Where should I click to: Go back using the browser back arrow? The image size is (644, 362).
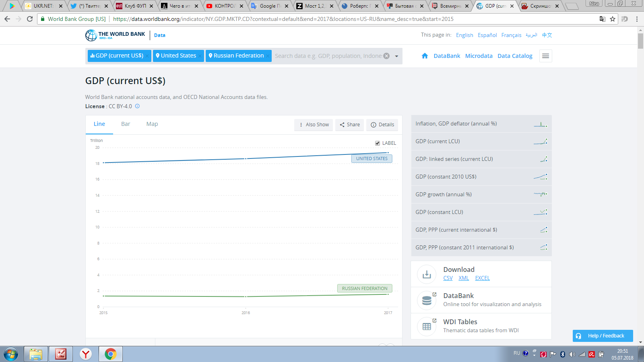coord(7,19)
